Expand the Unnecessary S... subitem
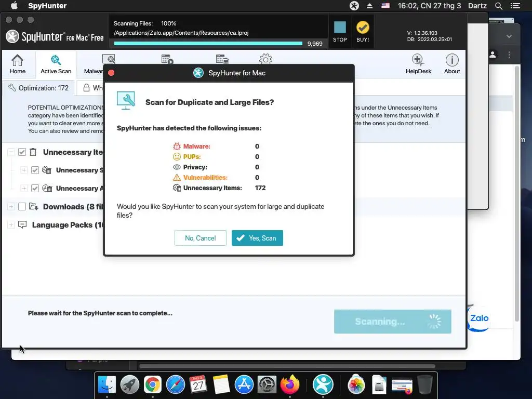Viewport: 532px width, 399px height. [x=24, y=170]
